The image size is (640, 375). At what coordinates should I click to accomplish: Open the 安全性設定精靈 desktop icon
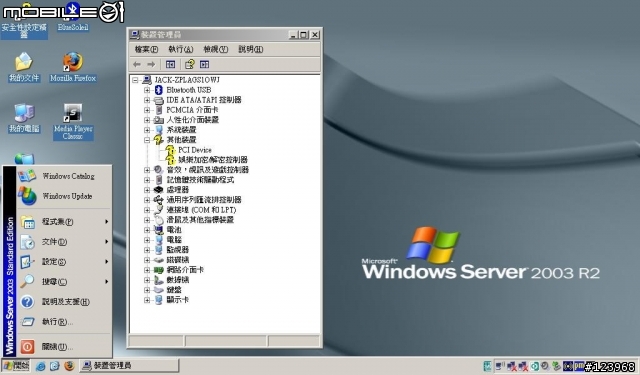tap(24, 20)
